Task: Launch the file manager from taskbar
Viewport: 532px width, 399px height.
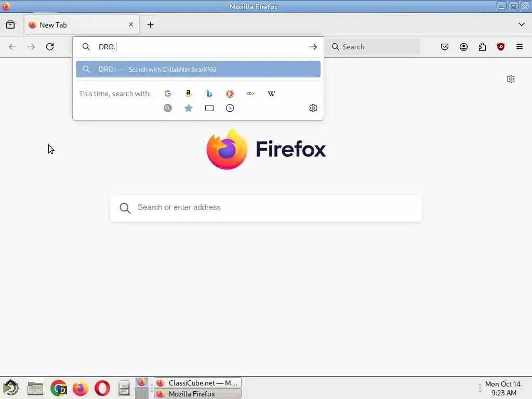Action: click(x=35, y=388)
